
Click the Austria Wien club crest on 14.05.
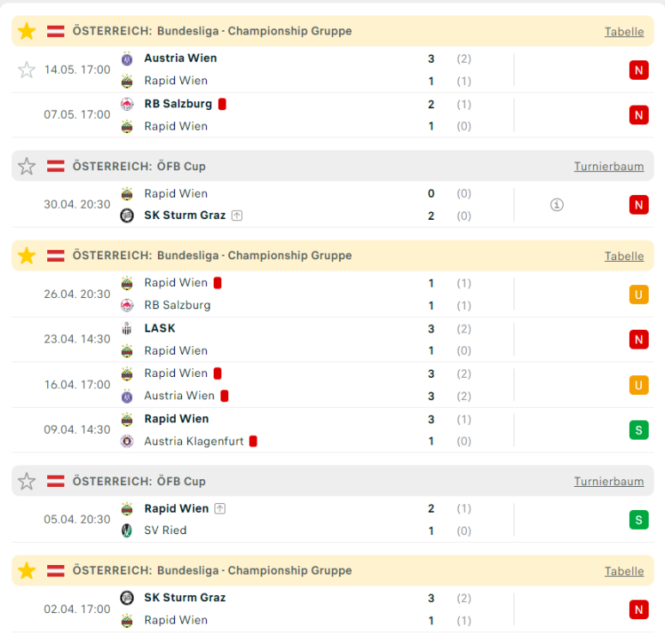point(127,58)
